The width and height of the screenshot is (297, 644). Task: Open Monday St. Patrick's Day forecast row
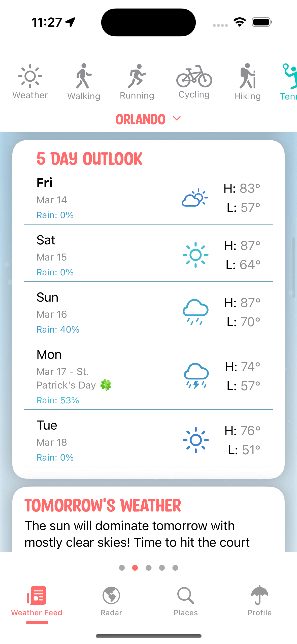(148, 374)
